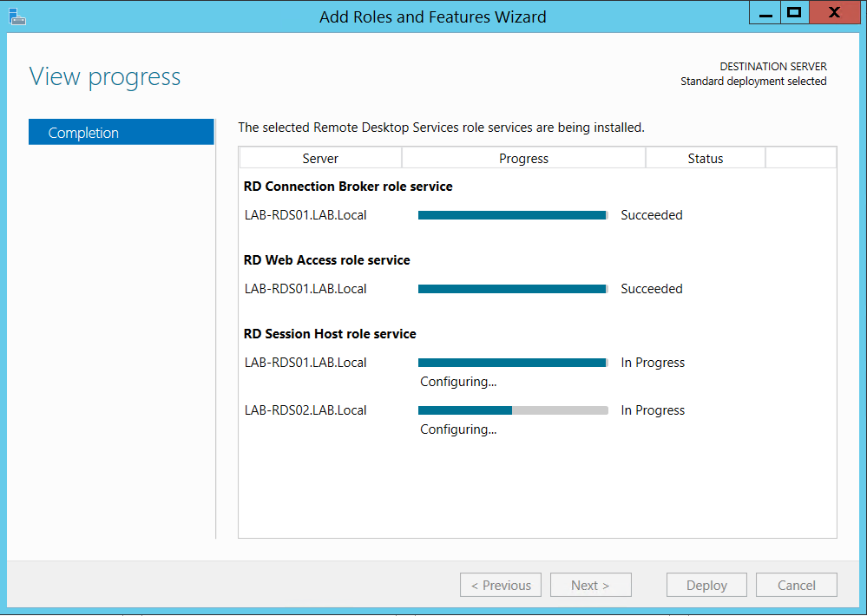Screen dimensions: 867x616
Task: Click the Deploy button
Action: coord(706,585)
